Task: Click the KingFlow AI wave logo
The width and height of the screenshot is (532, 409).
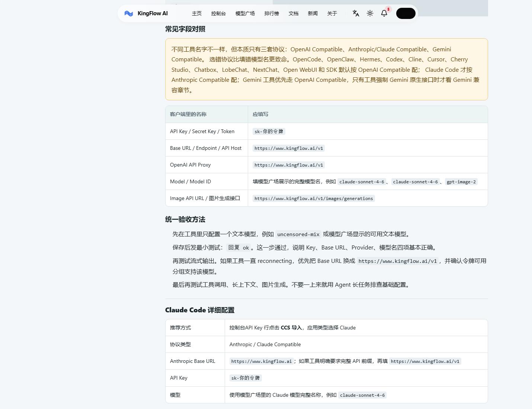Action: tap(129, 13)
